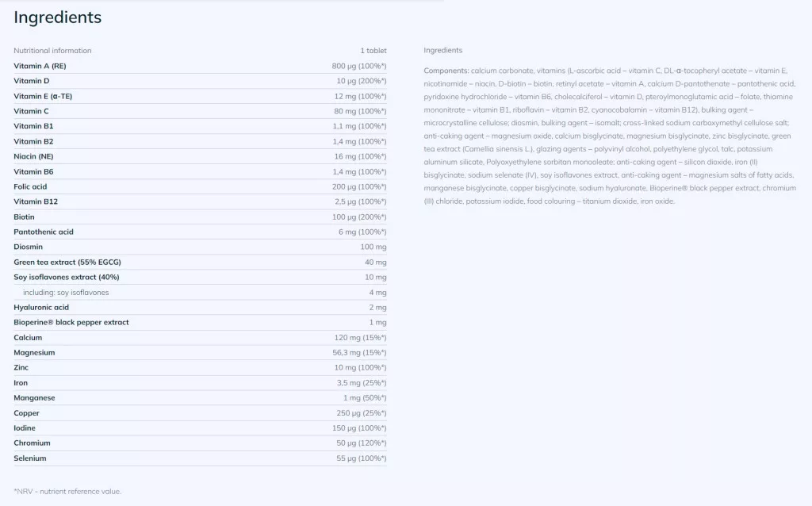Click the '*NRV - nutrient reference value' footnote

(67, 492)
